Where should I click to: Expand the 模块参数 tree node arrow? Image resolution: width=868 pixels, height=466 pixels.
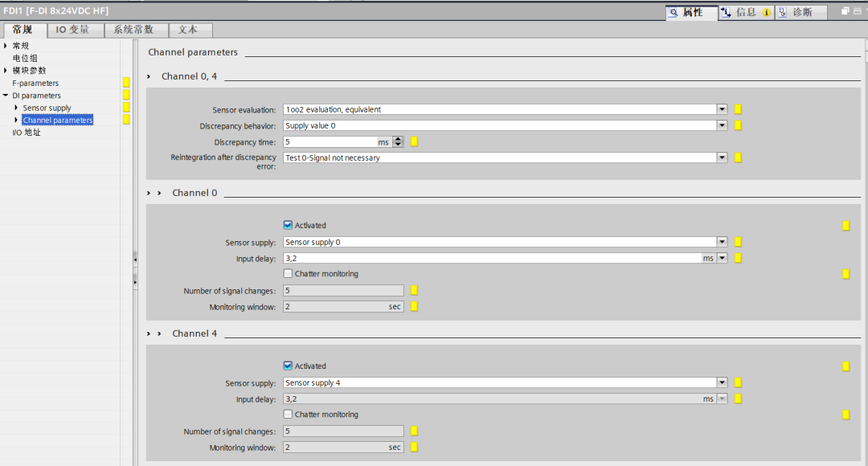[x=6, y=70]
